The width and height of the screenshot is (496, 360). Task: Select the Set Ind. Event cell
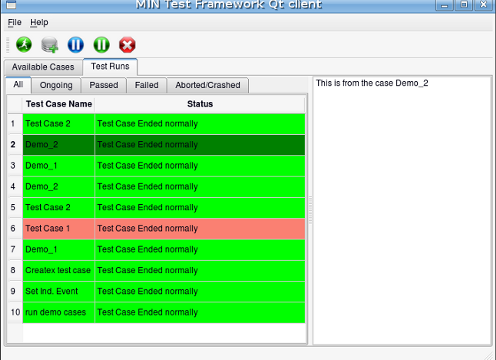59,291
